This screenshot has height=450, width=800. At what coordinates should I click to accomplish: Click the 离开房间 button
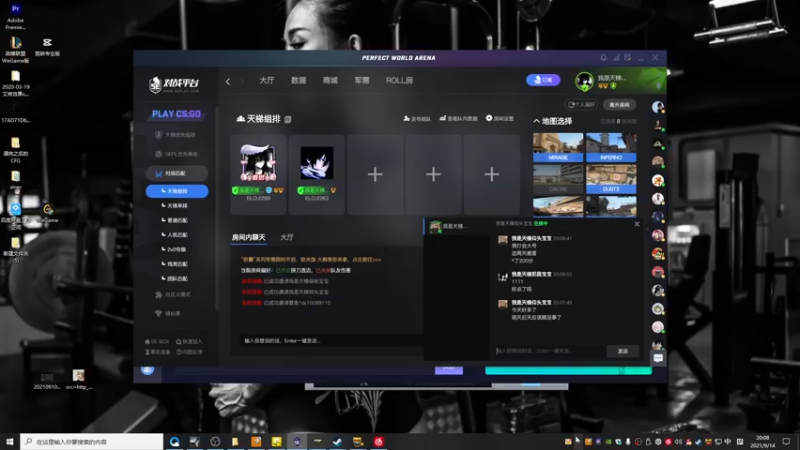(619, 105)
